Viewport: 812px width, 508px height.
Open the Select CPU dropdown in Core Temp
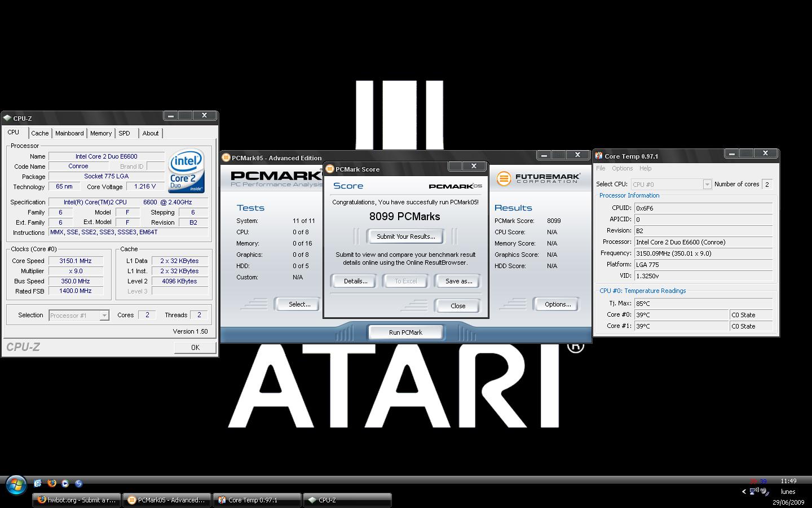tap(671, 185)
